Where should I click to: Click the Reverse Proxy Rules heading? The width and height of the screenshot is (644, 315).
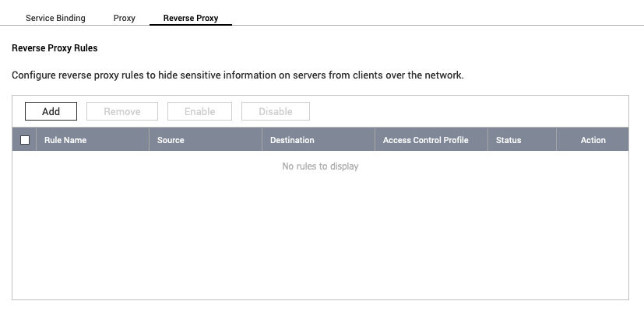click(x=55, y=48)
